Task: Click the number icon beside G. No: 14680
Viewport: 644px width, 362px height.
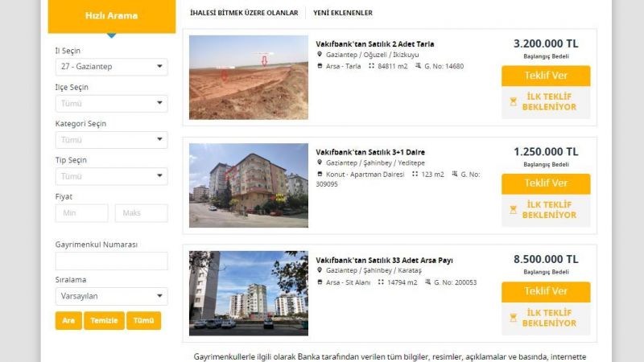Action: (x=418, y=66)
